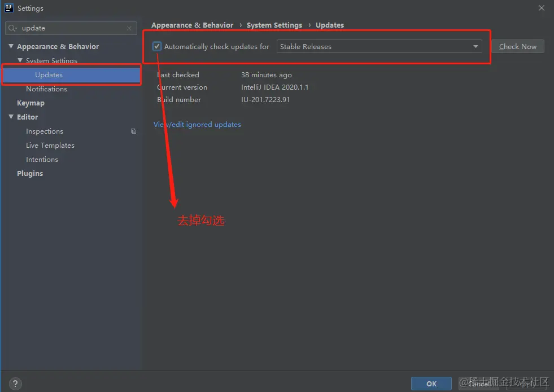
Task: Click the System Settings tree label
Action: 51,61
